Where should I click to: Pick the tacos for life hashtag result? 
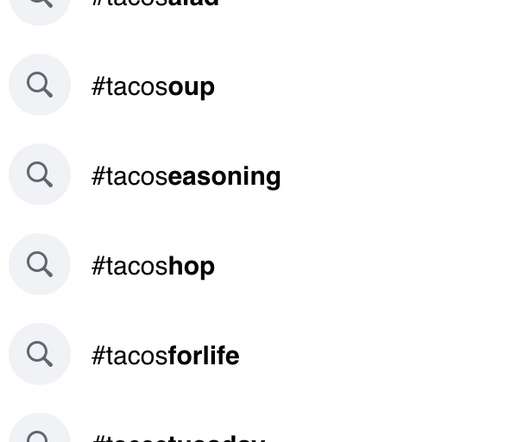tap(166, 356)
